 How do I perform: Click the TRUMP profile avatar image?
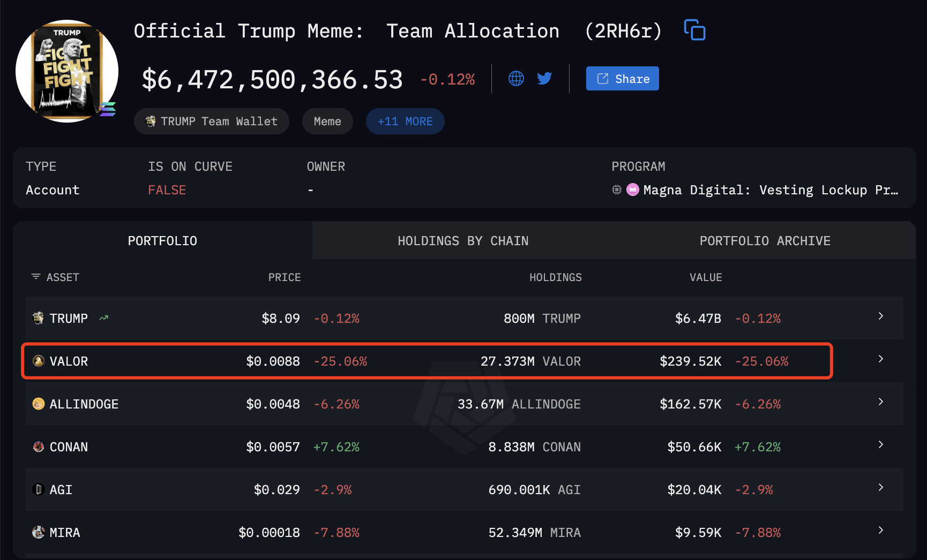coord(67,71)
